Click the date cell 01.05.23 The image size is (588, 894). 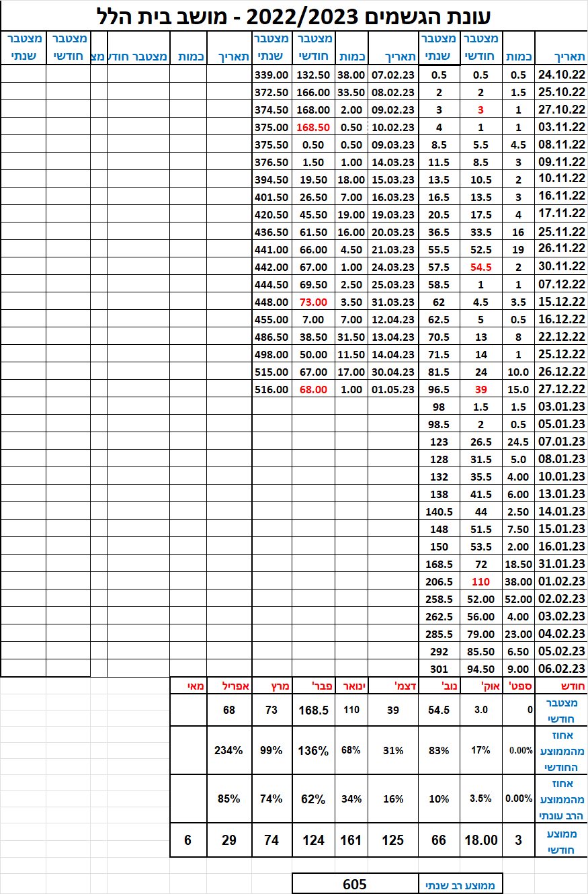pyautogui.click(x=392, y=389)
